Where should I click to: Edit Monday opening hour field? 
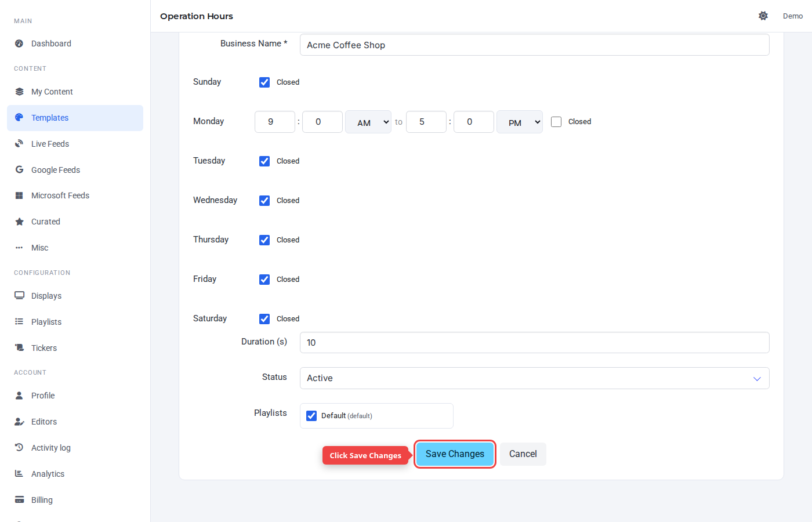(275, 122)
